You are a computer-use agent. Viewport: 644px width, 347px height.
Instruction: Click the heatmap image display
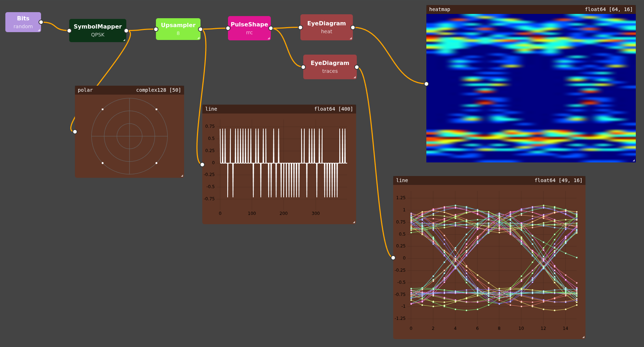[531, 88]
